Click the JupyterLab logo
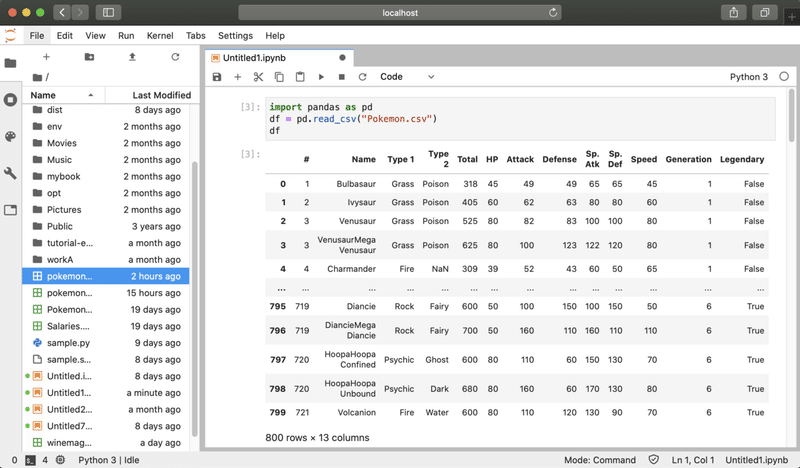Viewport: 800px width, 468px height. tap(10, 35)
